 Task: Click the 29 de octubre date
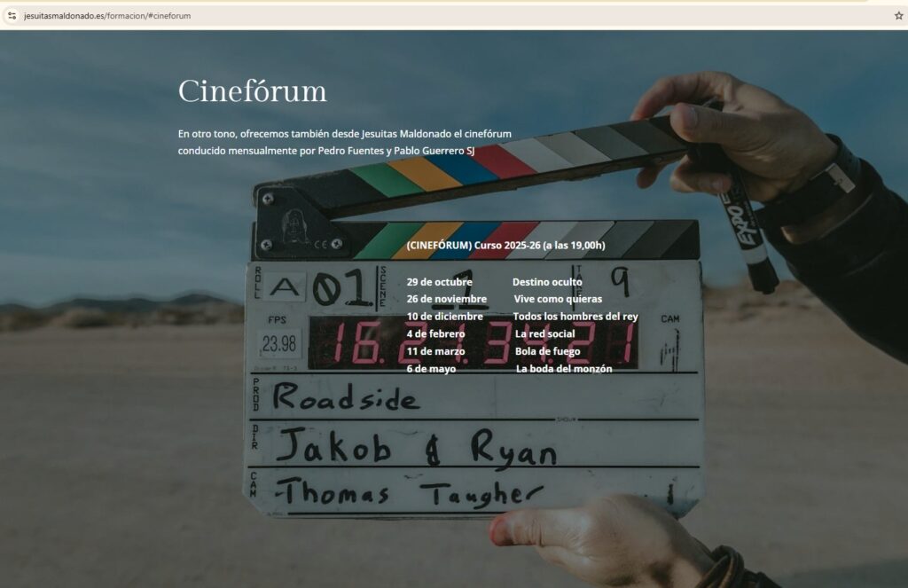pyautogui.click(x=439, y=282)
